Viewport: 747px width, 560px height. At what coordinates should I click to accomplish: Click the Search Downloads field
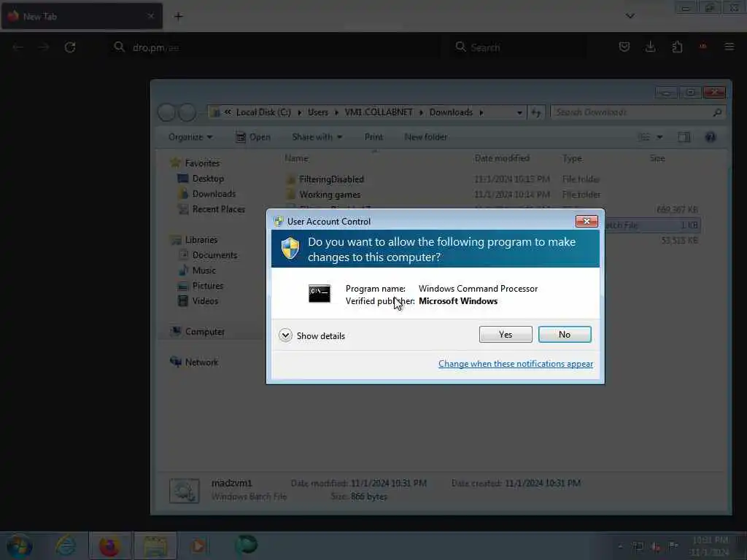[638, 112]
